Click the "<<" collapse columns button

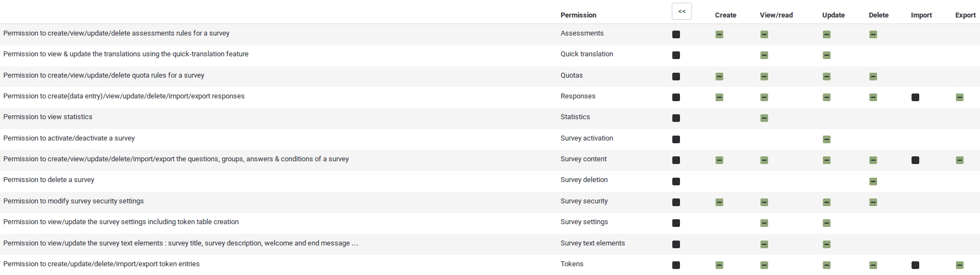[682, 11]
